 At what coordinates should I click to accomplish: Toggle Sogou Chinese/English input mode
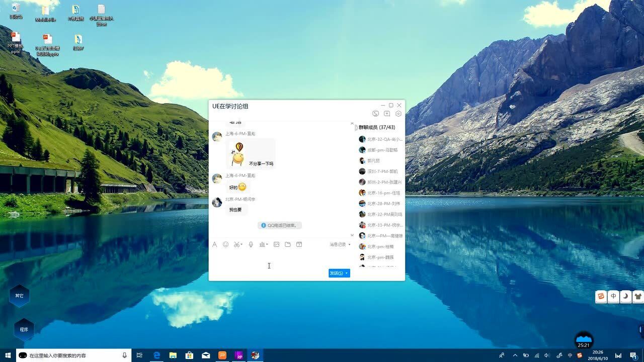[x=613, y=297]
